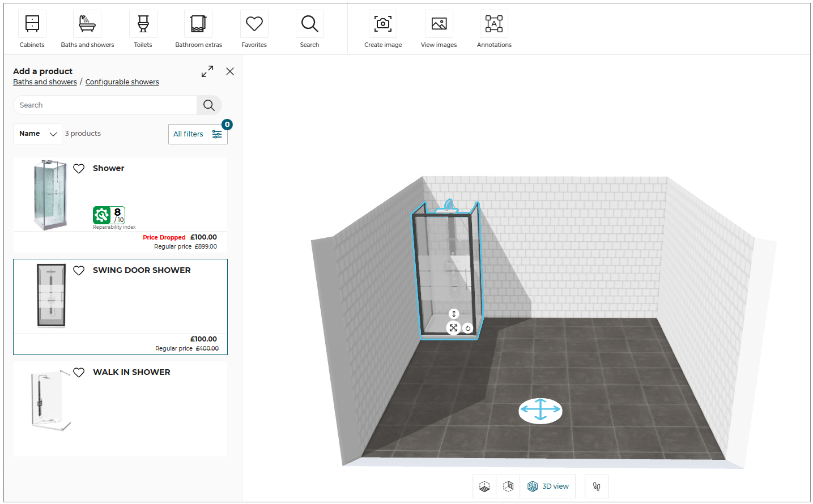Toggle favorite on WALK IN SHOWER
Screen dimensions: 813x504
[79, 372]
